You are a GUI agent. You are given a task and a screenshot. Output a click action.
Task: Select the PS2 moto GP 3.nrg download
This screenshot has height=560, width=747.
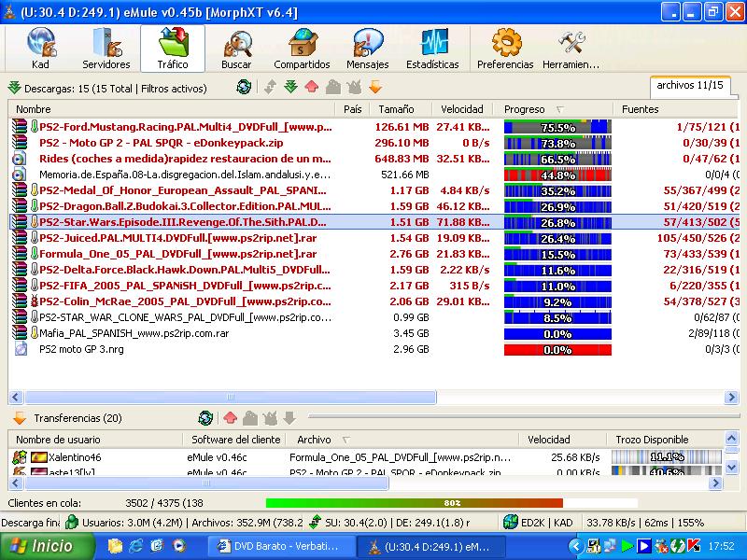pos(374,349)
